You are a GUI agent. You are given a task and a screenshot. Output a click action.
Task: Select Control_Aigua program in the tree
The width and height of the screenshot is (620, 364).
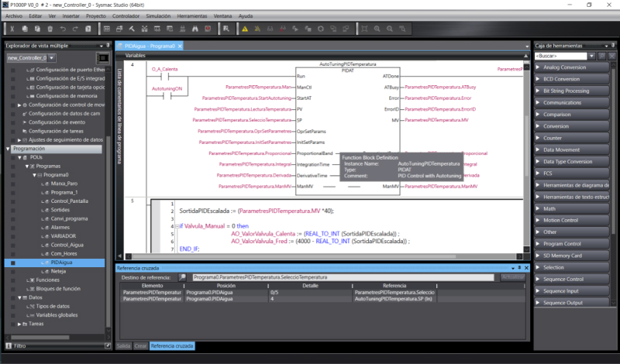coord(65,245)
